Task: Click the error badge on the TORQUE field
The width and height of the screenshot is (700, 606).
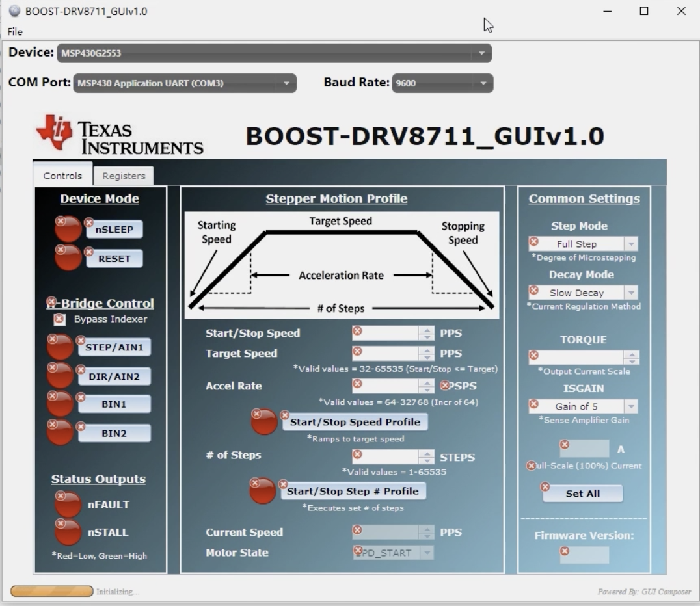Action: (533, 355)
